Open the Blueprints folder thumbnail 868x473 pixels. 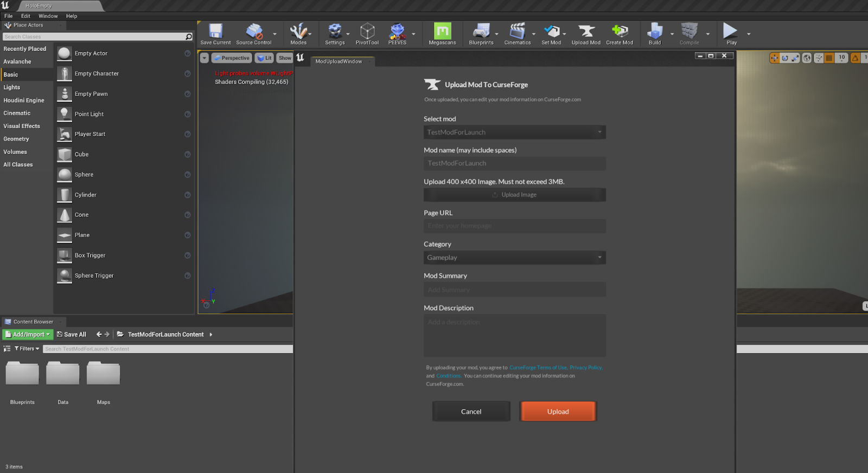point(22,373)
